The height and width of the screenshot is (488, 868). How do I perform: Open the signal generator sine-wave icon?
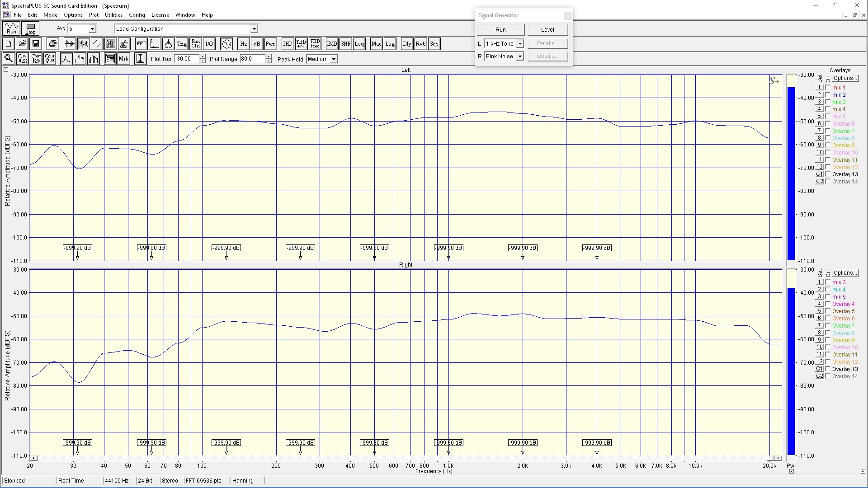click(226, 44)
